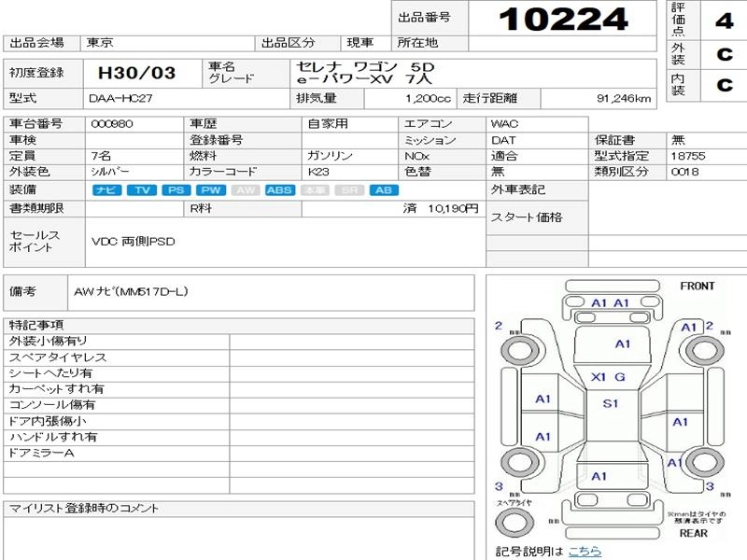Click the greyed-out AW equipment badge
The width and height of the screenshot is (747, 560).
click(x=246, y=190)
